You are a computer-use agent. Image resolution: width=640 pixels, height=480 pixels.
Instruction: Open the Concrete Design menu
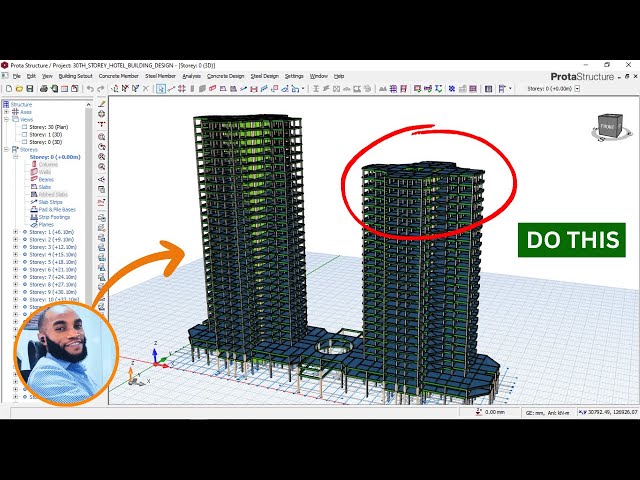point(226,76)
